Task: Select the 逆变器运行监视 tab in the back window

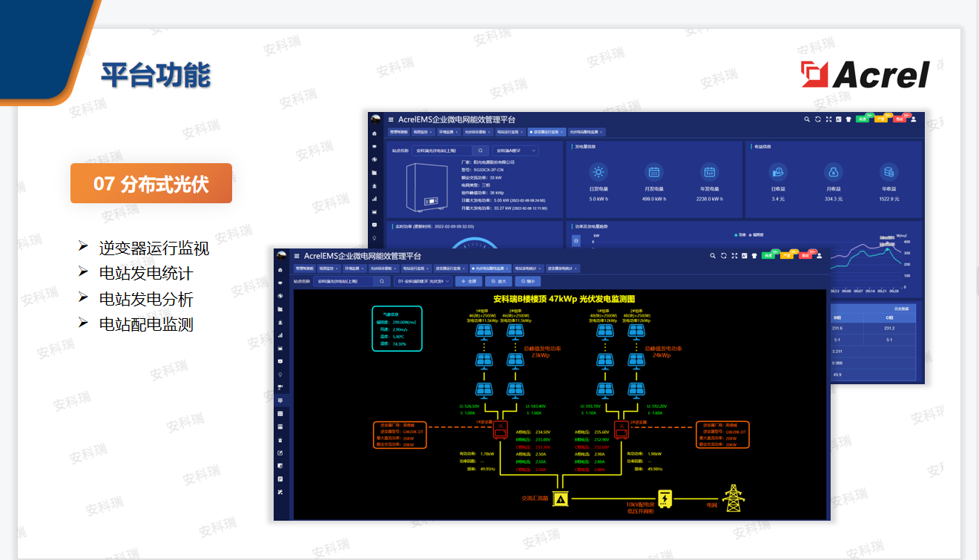Action: [546, 132]
